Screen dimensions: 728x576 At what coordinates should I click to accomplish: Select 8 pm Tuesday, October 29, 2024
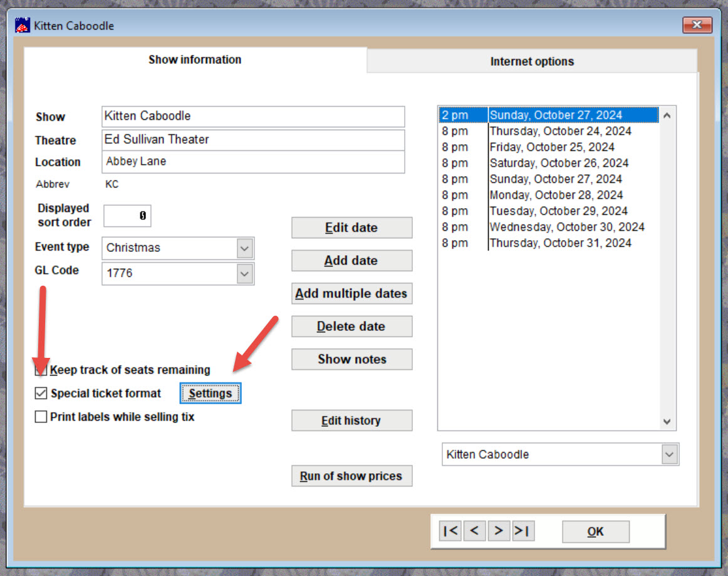click(549, 211)
